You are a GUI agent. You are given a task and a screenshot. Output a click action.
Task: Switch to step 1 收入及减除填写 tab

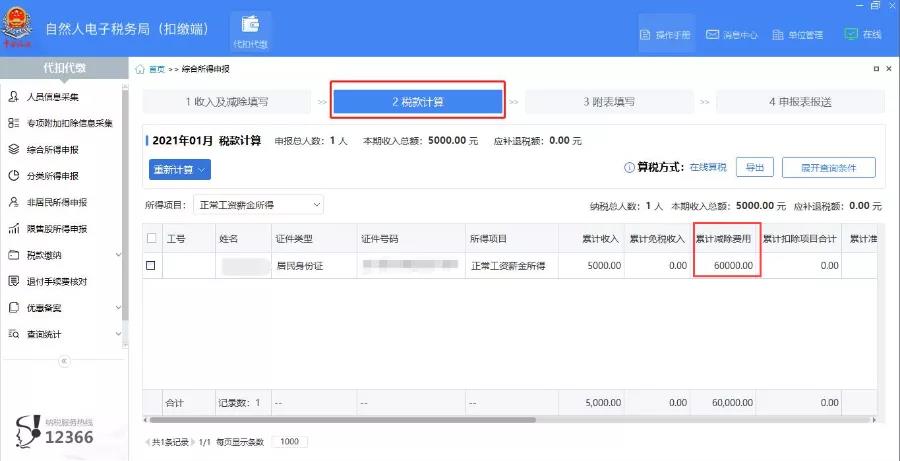227,102
